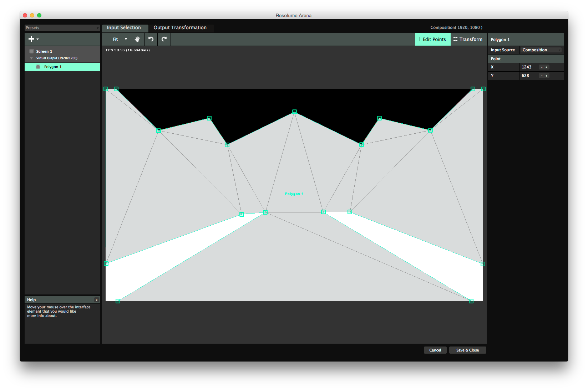The width and height of the screenshot is (588, 390).
Task: Collapse the Virtual Output tree item
Action: [31, 58]
